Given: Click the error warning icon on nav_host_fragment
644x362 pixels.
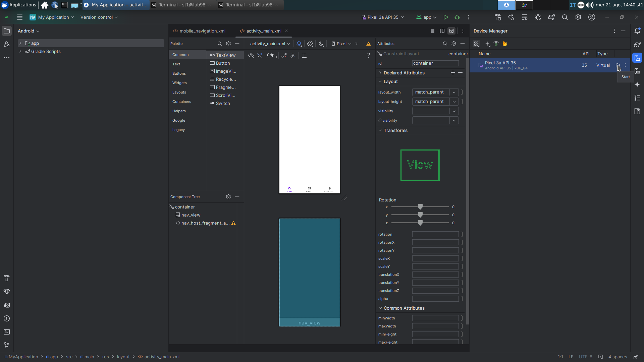Looking at the screenshot, I should [233, 223].
